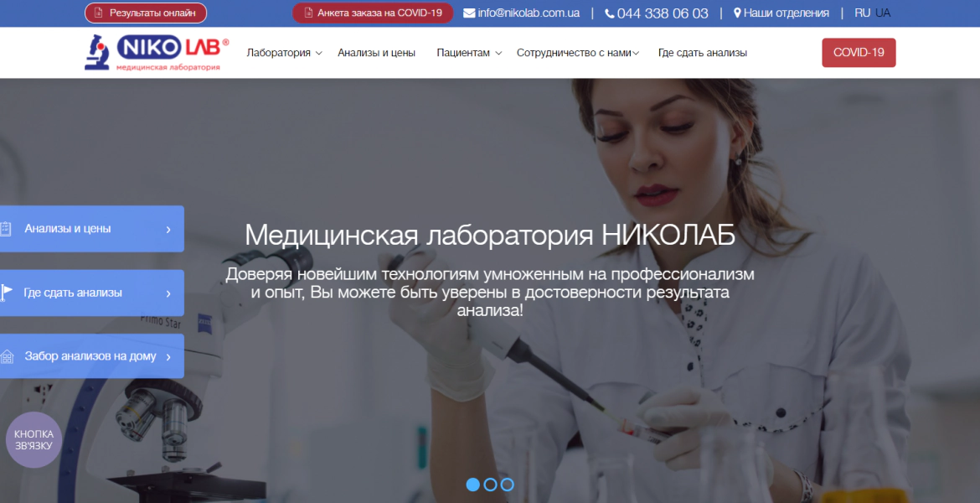The width and height of the screenshot is (980, 503).
Task: Expand the Лаборатория dropdown menu
Action: coord(285,53)
